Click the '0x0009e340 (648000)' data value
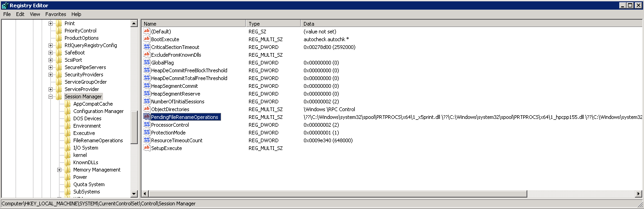This screenshot has height=209, width=644. click(x=328, y=140)
